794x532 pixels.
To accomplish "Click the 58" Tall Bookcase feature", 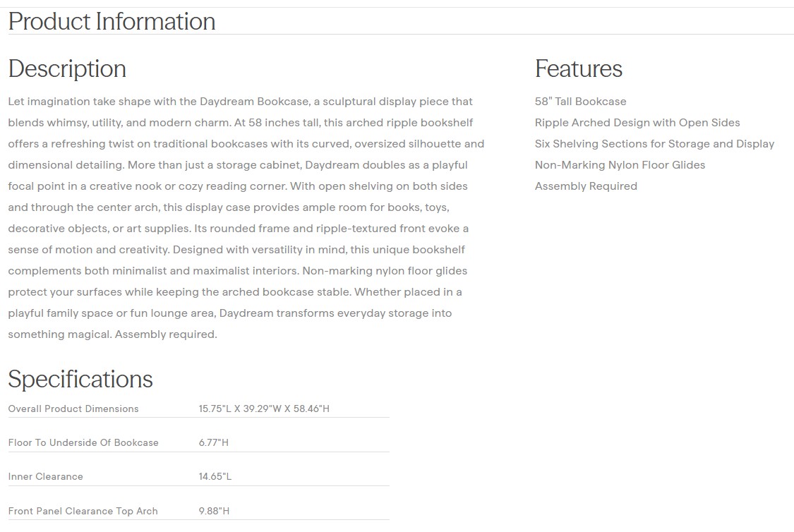I will [x=580, y=102].
